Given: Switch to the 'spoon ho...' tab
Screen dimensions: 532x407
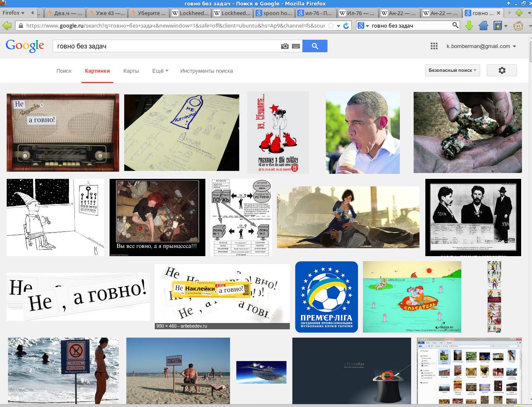Looking at the screenshot, I should click(x=274, y=13).
